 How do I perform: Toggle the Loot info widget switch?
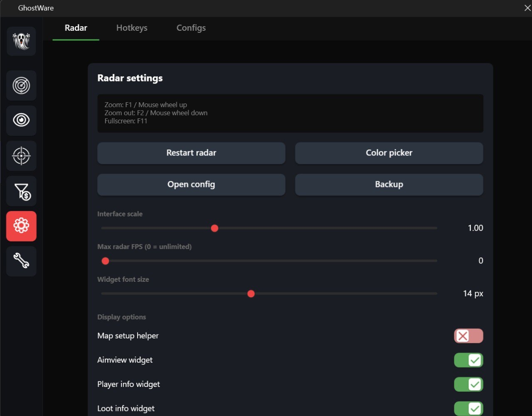468,409
